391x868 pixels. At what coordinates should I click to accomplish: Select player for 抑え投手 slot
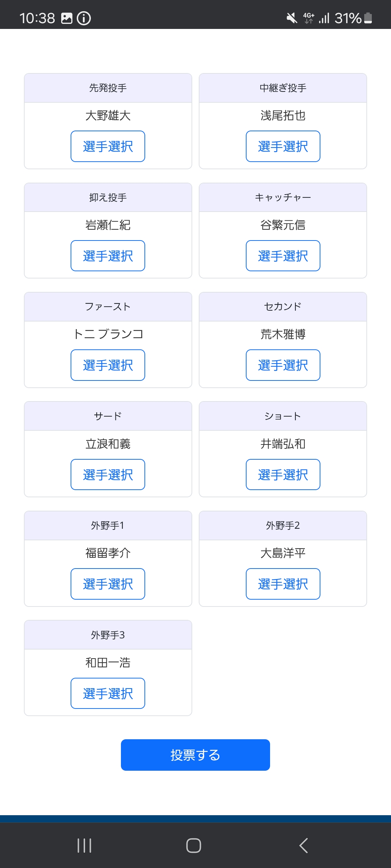tap(108, 256)
